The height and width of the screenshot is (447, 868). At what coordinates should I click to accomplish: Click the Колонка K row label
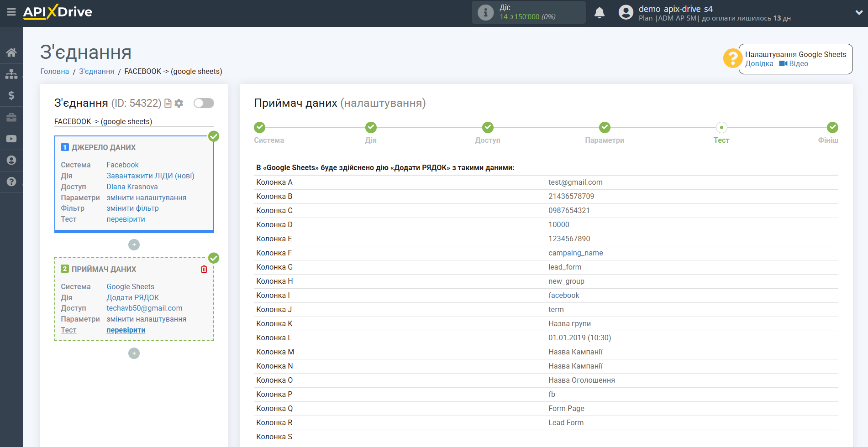[x=274, y=323]
